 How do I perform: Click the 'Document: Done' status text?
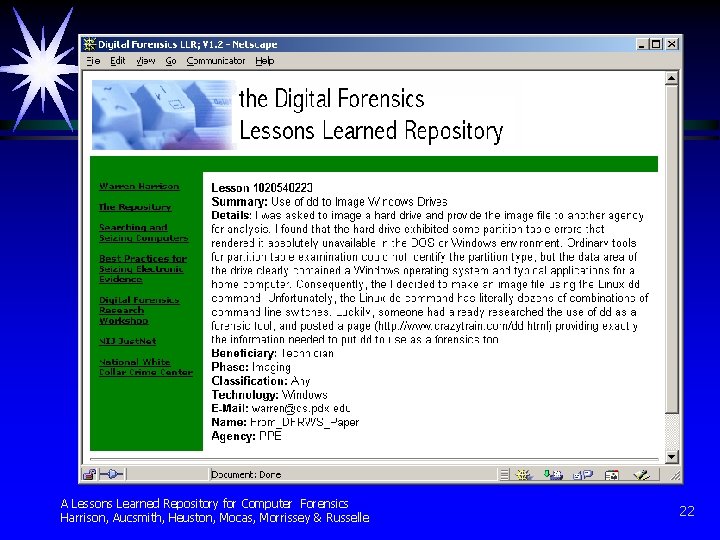(x=246, y=474)
